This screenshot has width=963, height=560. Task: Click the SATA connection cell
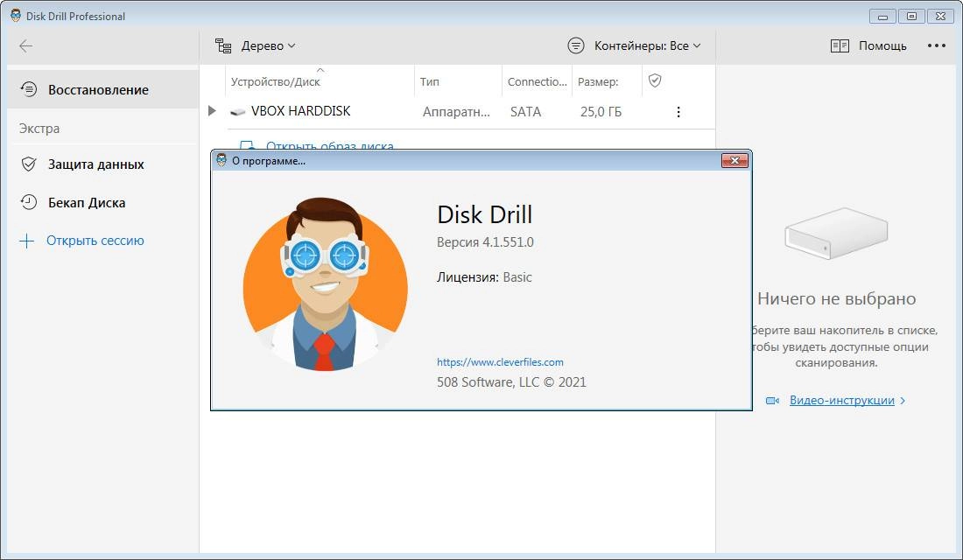(526, 112)
